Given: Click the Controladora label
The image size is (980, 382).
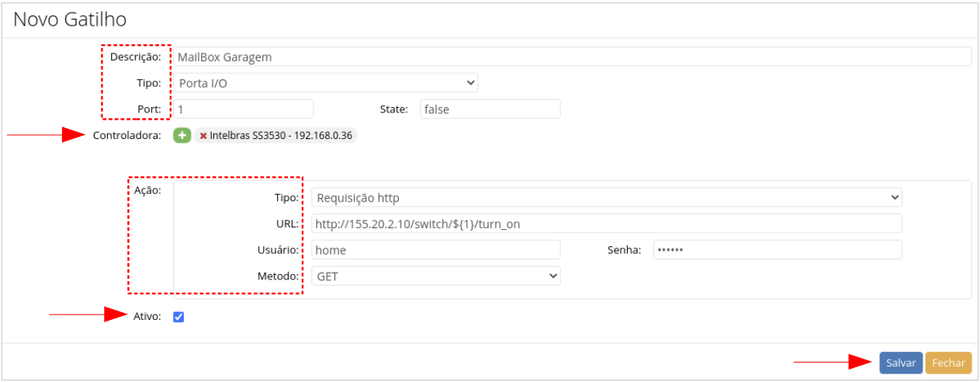Looking at the screenshot, I should coord(126,136).
